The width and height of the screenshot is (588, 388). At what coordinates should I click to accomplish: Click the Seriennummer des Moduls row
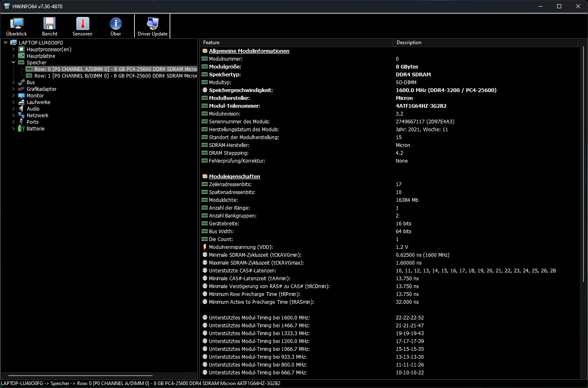point(390,121)
